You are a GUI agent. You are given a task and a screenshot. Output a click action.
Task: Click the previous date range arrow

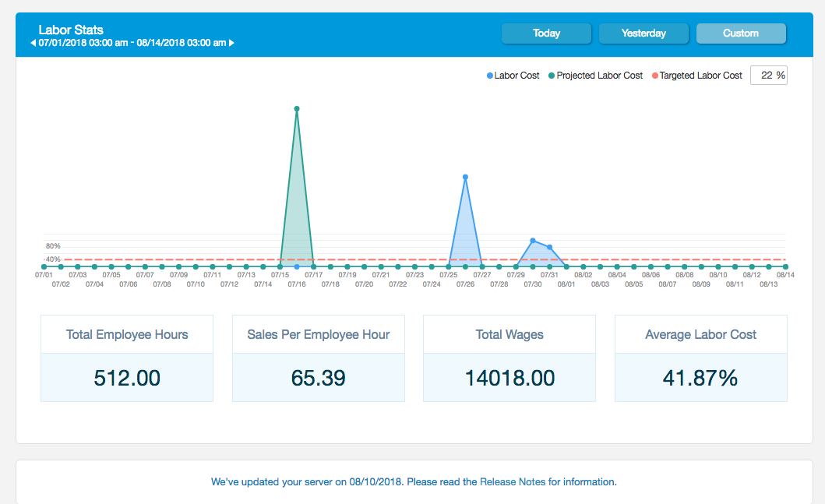coord(33,44)
